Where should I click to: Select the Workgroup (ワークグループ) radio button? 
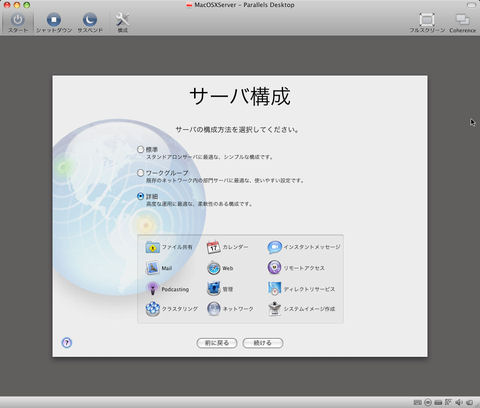(140, 173)
